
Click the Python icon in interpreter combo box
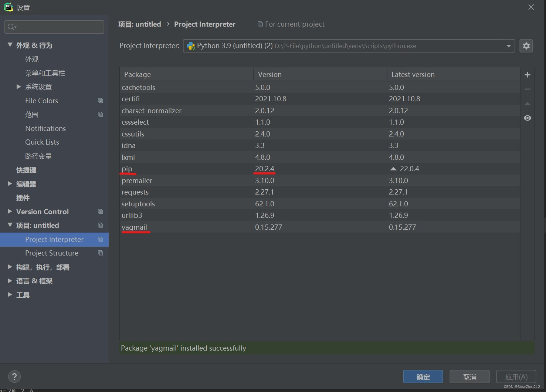[x=191, y=46]
